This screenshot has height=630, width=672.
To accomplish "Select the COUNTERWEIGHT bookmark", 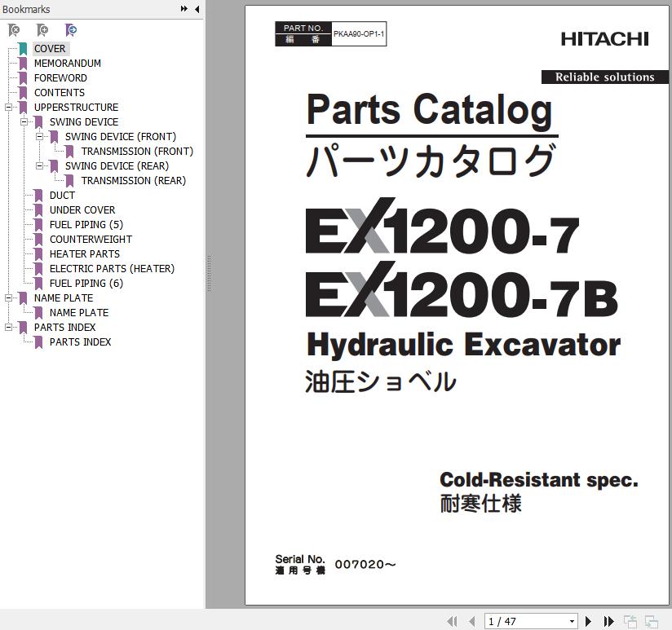I will [91, 239].
